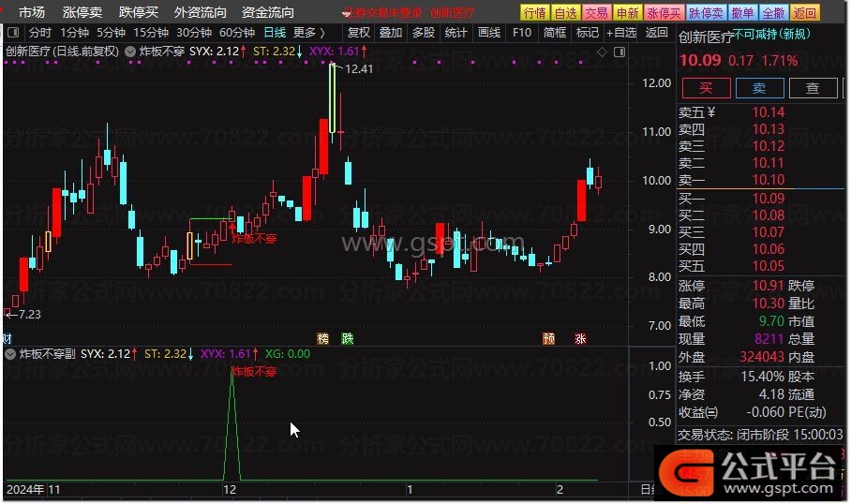
Task: Open the 涨停卖 menu
Action: pyautogui.click(x=82, y=12)
